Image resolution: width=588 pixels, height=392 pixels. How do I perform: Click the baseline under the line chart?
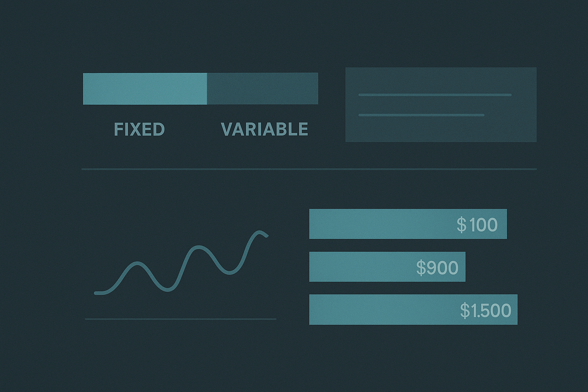[x=181, y=319]
